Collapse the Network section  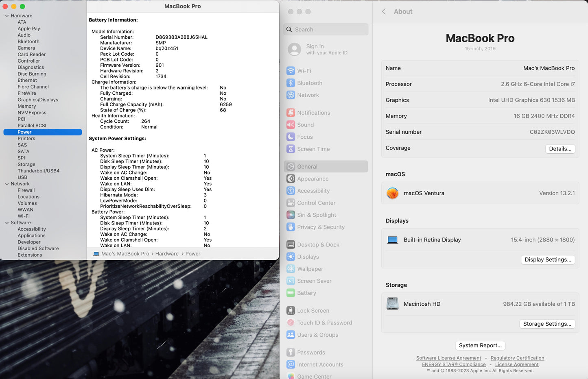pos(7,183)
